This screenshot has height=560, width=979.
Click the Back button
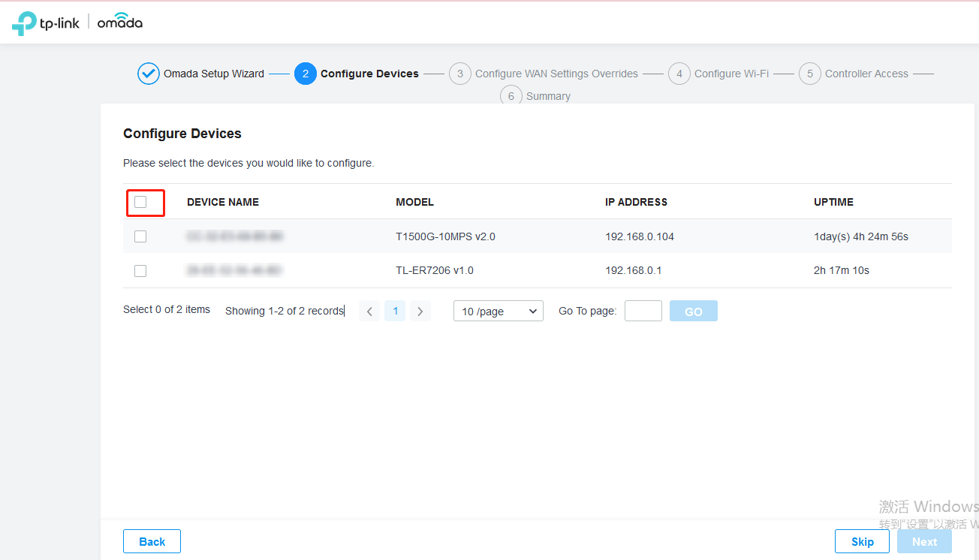152,541
